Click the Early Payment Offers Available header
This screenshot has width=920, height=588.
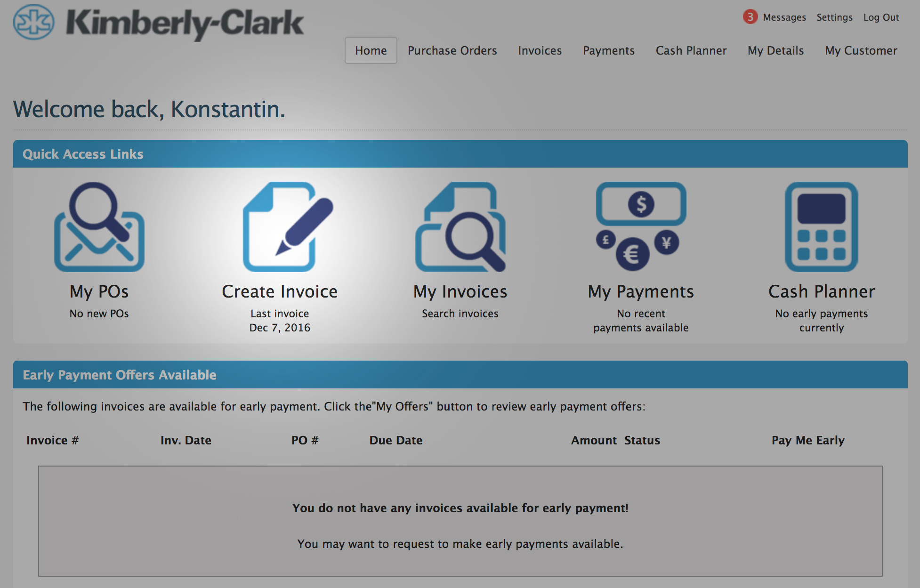[120, 375]
